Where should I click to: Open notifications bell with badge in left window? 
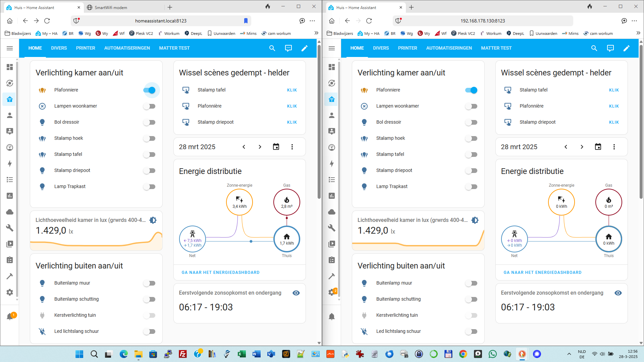click(x=10, y=316)
